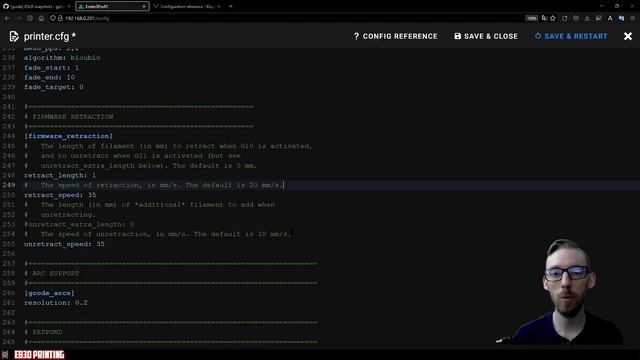
Task: Click the translate page icon
Action: (x=544, y=18)
